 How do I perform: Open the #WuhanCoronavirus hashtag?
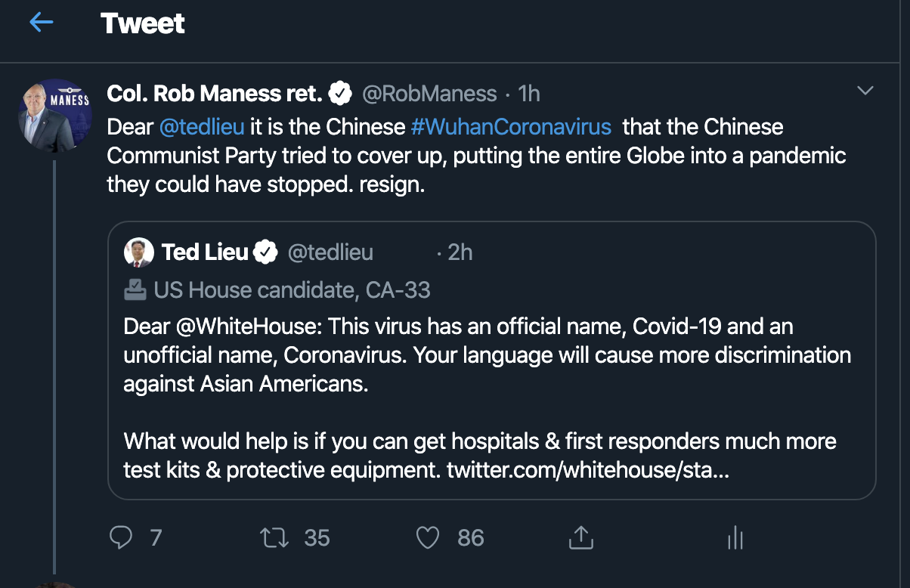click(510, 126)
